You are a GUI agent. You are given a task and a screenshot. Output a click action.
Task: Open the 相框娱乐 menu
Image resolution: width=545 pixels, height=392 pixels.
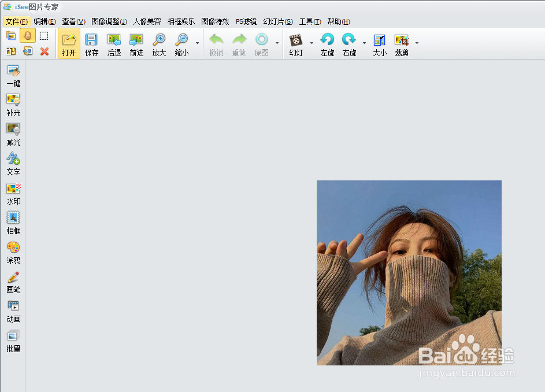coord(181,21)
